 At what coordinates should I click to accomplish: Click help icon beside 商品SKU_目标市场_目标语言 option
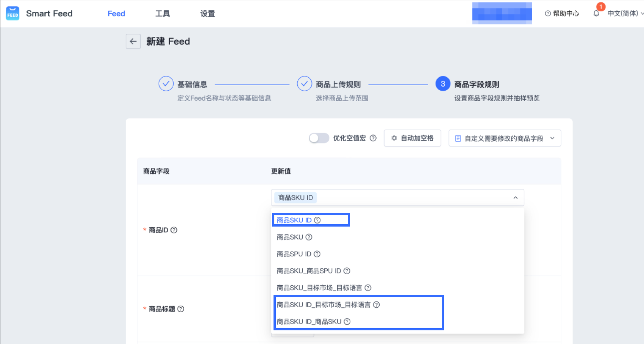368,288
